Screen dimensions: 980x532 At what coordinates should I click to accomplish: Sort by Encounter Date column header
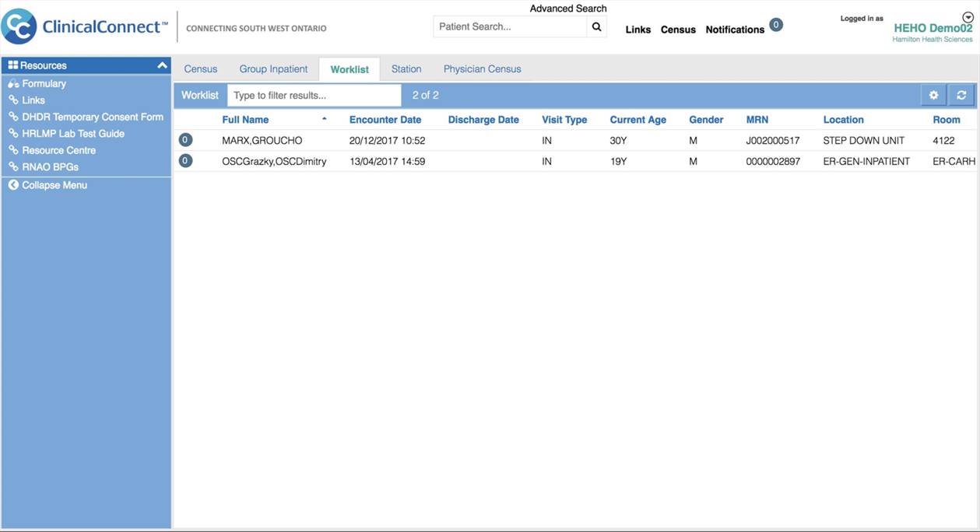tap(385, 120)
